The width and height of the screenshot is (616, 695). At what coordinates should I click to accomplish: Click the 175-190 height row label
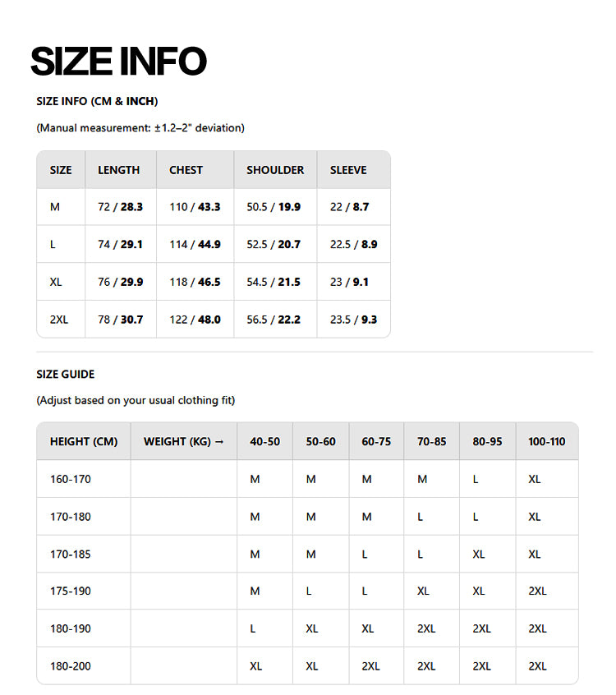71,591
